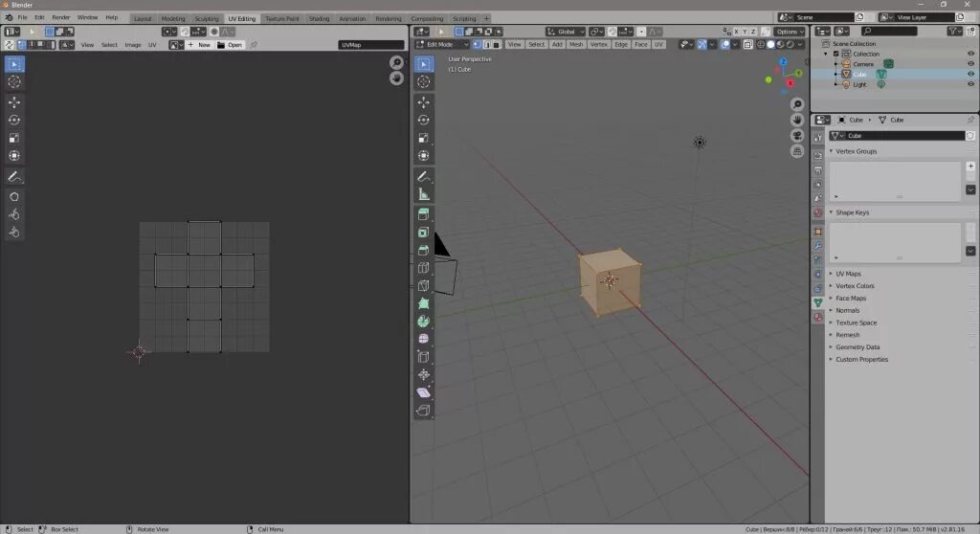
Task: Click the UVMap name field
Action: [x=371, y=45]
